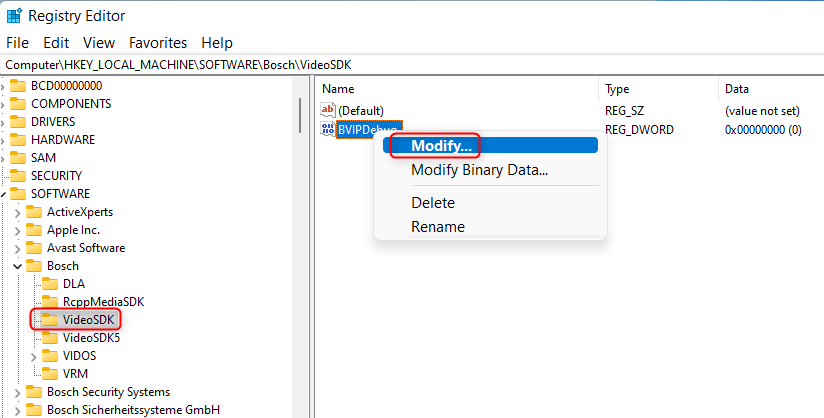Viewport: 824px width, 418px height.
Task: Expand the Avast Software key
Action: coord(17,248)
